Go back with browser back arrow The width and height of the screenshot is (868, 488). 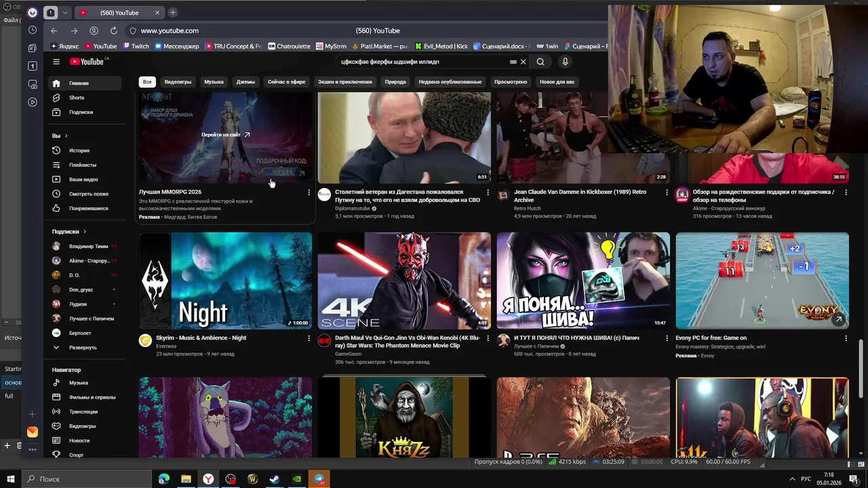coord(54,30)
